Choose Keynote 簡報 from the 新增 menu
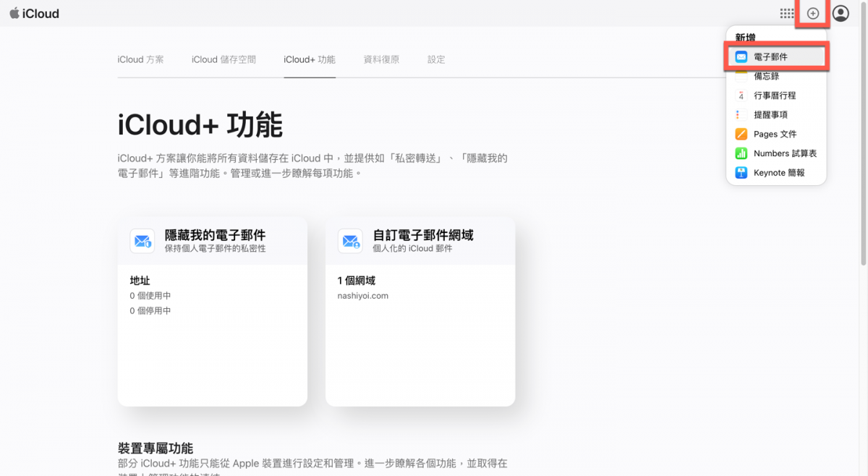Image resolution: width=868 pixels, height=476 pixels. tap(776, 173)
